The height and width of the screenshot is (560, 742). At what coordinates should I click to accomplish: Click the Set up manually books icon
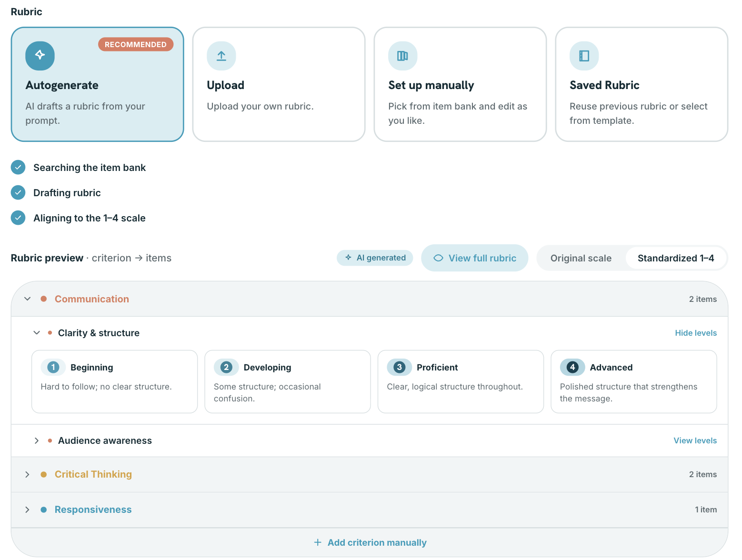point(403,56)
